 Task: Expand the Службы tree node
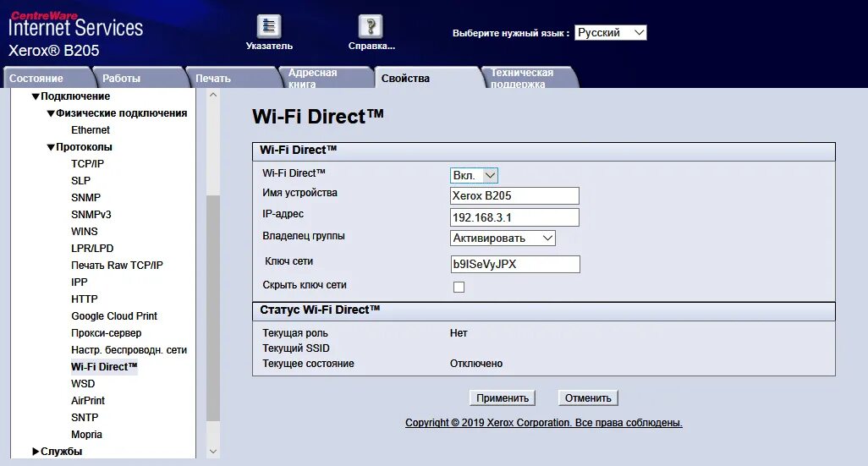point(36,452)
